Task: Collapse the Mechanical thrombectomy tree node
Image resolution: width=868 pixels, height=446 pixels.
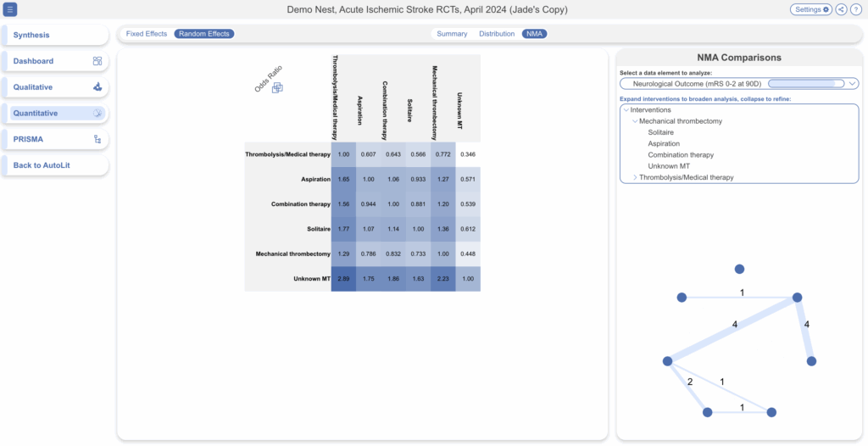Action: pyautogui.click(x=634, y=121)
